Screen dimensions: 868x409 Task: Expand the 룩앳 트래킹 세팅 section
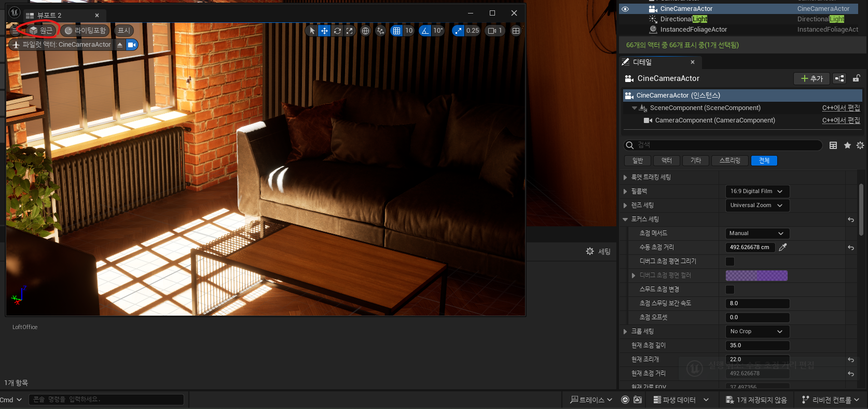[625, 178]
